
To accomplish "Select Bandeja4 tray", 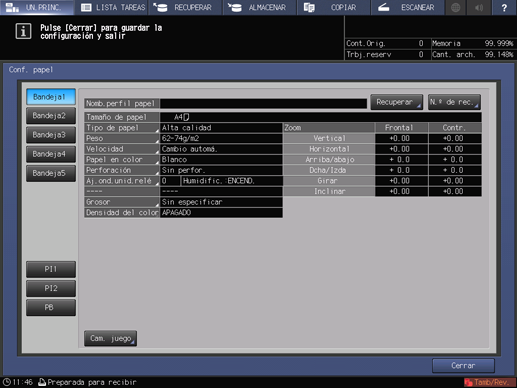I will point(51,154).
